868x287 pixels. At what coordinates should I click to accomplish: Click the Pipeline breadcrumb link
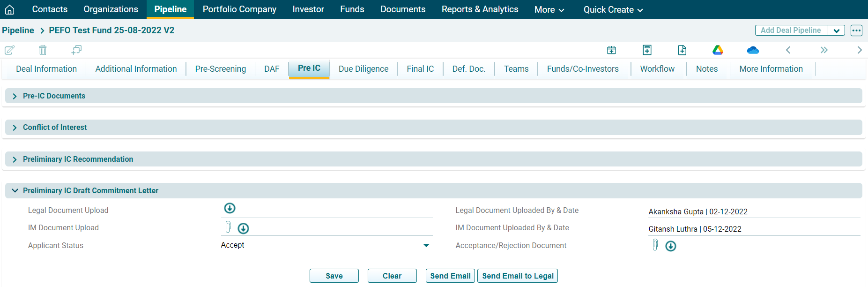(18, 30)
